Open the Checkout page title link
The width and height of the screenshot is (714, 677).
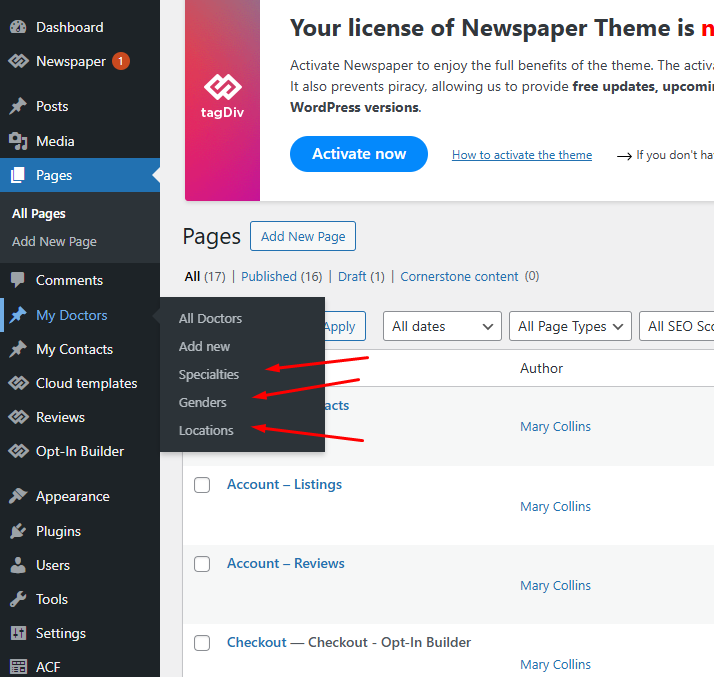coord(257,642)
